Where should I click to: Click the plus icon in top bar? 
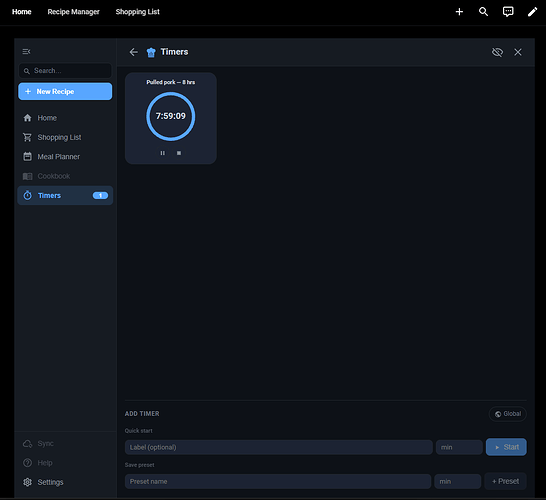click(x=459, y=12)
